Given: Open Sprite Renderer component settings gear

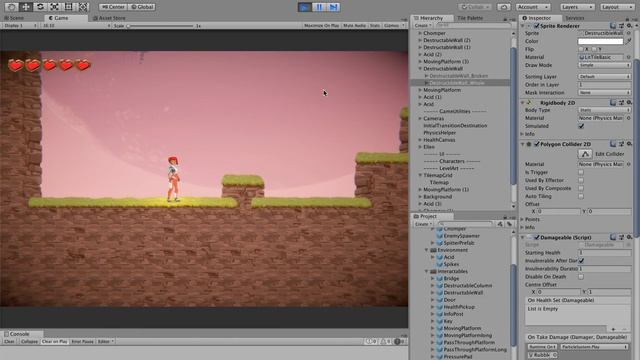Looking at the screenshot, I should [629, 26].
